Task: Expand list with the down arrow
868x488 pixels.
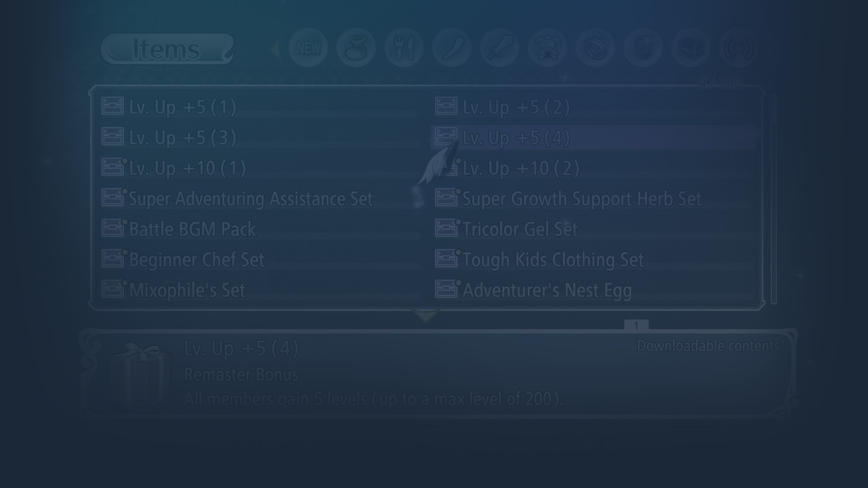Action: pos(426,316)
